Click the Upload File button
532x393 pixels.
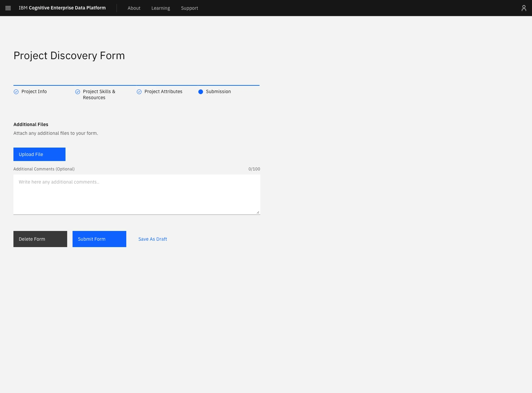(39, 154)
